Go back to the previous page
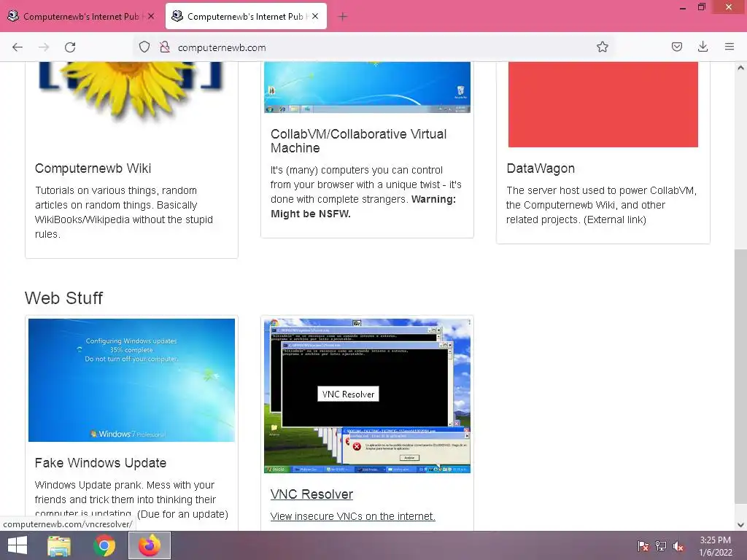Image resolution: width=747 pixels, height=560 pixels. 18,47
